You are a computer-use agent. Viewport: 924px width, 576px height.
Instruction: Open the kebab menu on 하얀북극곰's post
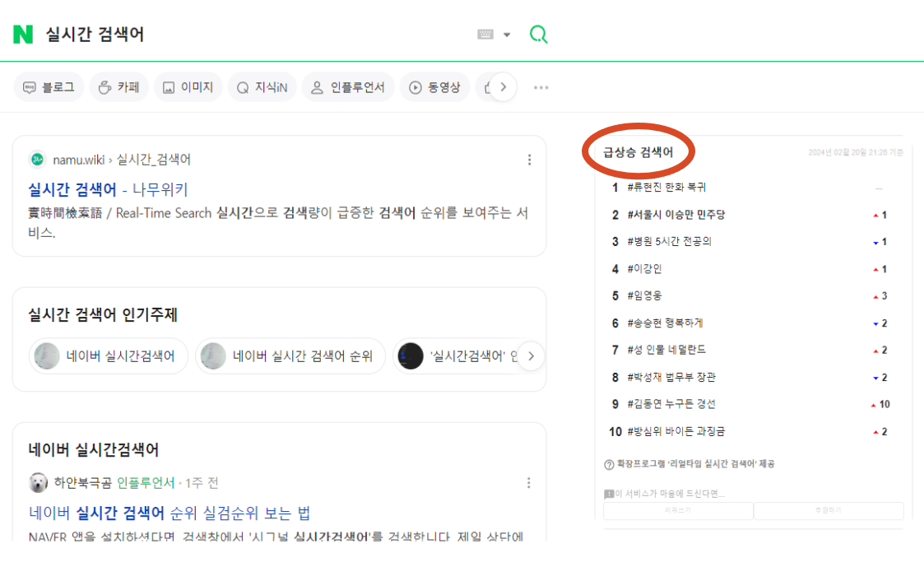tap(528, 482)
